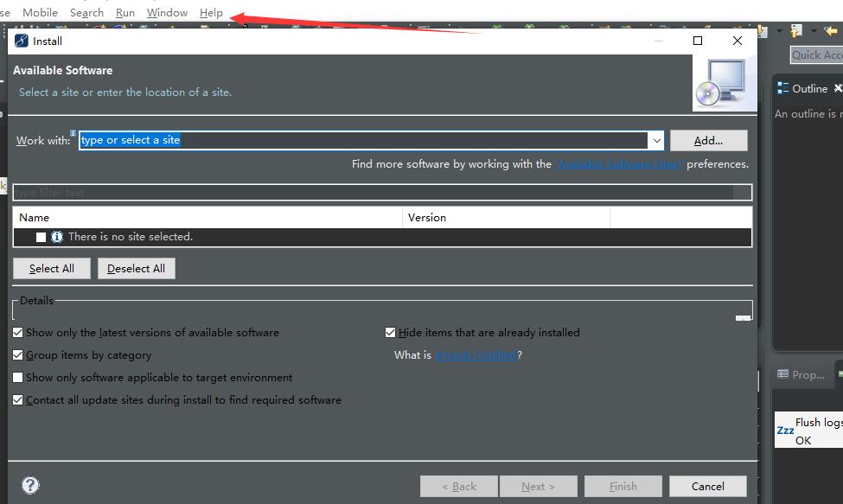Click the previous annotation arrow toolbar icon

796,31
